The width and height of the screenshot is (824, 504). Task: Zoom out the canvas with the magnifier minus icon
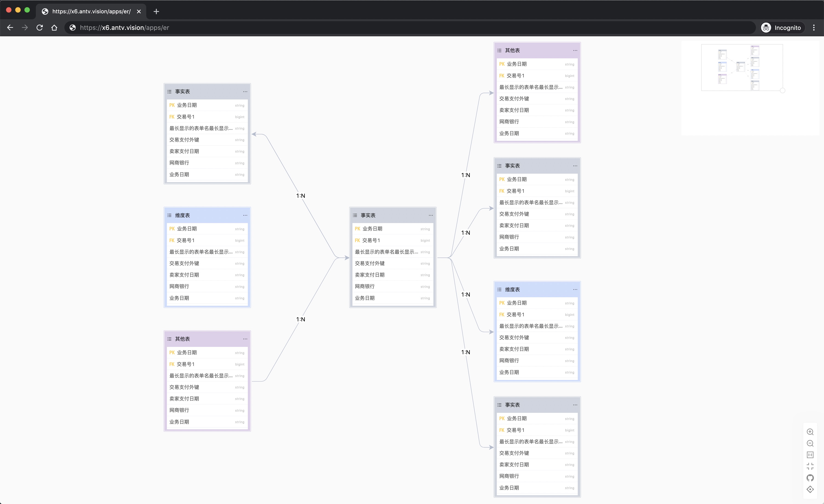point(810,444)
